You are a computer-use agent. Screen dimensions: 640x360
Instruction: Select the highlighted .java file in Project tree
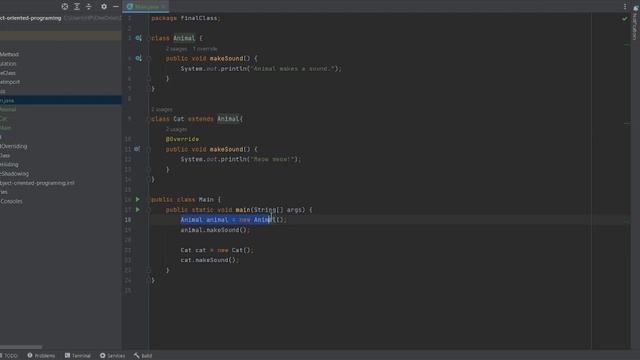[x=60, y=100]
